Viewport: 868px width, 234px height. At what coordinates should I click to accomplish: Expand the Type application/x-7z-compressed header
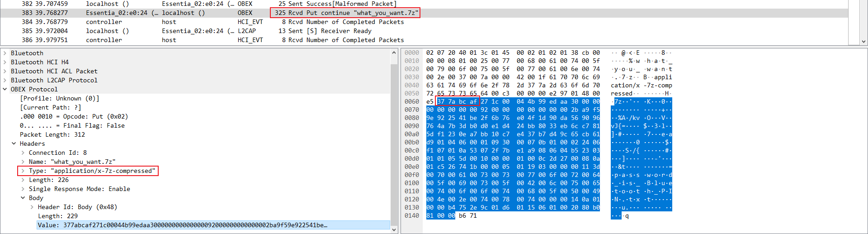coord(23,171)
